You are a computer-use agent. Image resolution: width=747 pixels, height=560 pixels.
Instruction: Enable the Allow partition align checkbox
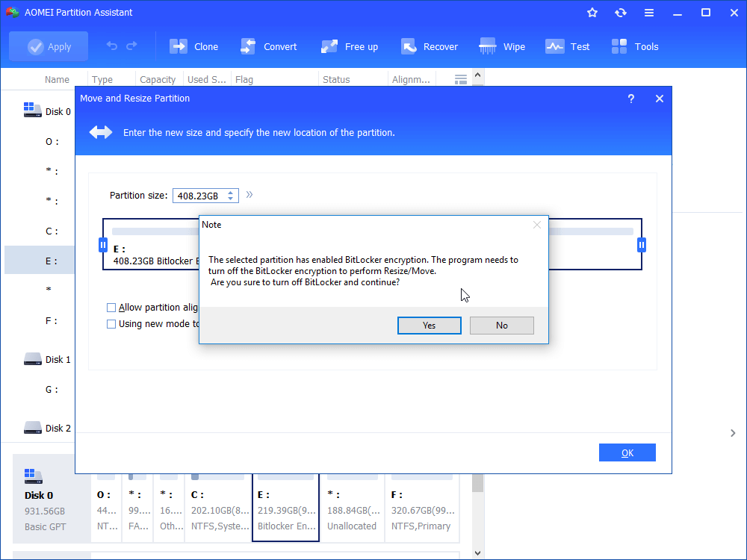tap(111, 307)
